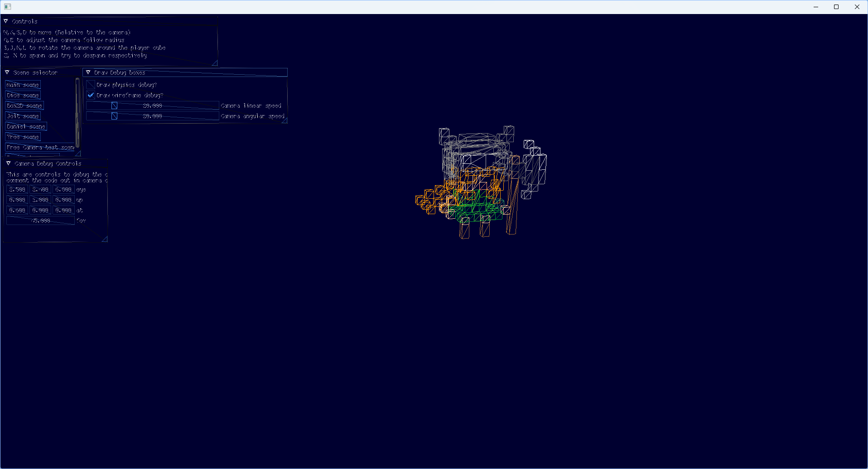Click the up Y input field
Image resolution: width=868 pixels, height=469 pixels.
point(40,200)
